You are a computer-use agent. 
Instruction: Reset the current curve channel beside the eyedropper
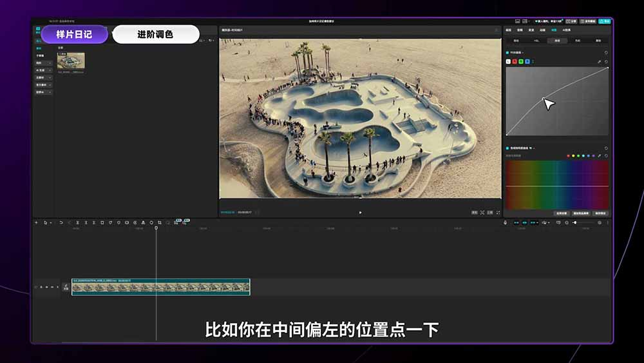coord(606,62)
